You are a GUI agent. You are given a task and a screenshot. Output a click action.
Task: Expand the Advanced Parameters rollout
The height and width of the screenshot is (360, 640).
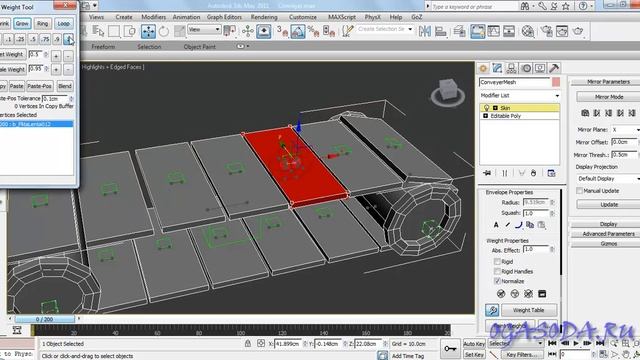coord(608,234)
